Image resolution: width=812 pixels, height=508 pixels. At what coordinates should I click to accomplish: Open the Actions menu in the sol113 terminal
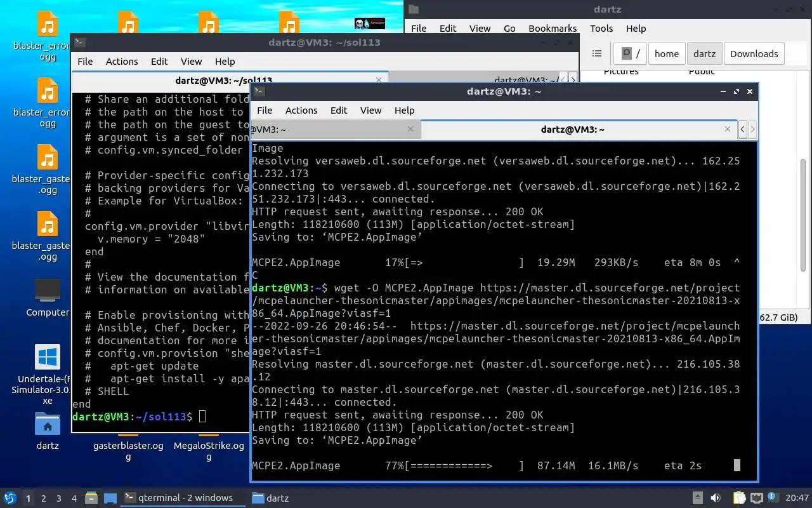122,61
